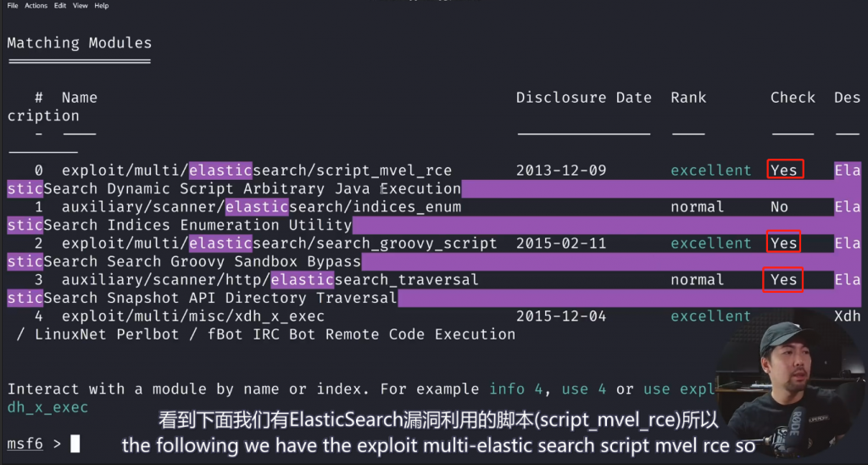This screenshot has width=868, height=465.
Task: Click the 'Disclosure Date' column header
Action: coord(584,98)
